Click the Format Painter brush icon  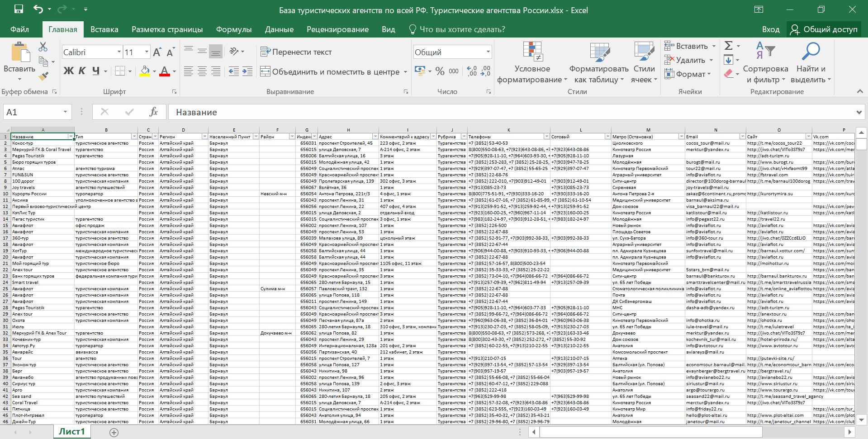click(43, 76)
